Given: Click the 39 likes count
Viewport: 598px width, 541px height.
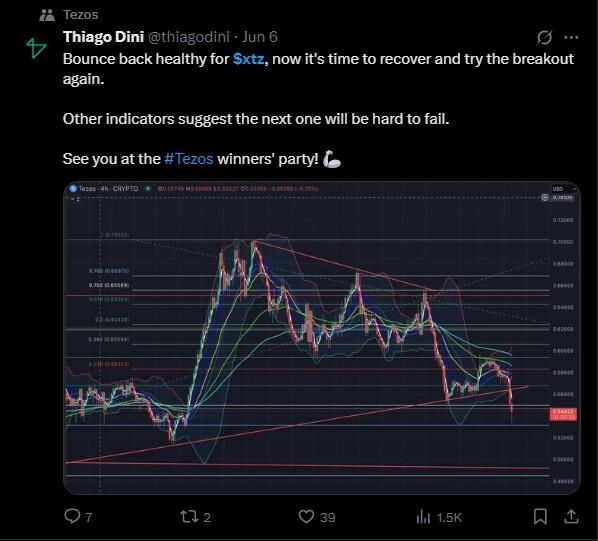Looking at the screenshot, I should 328,517.
